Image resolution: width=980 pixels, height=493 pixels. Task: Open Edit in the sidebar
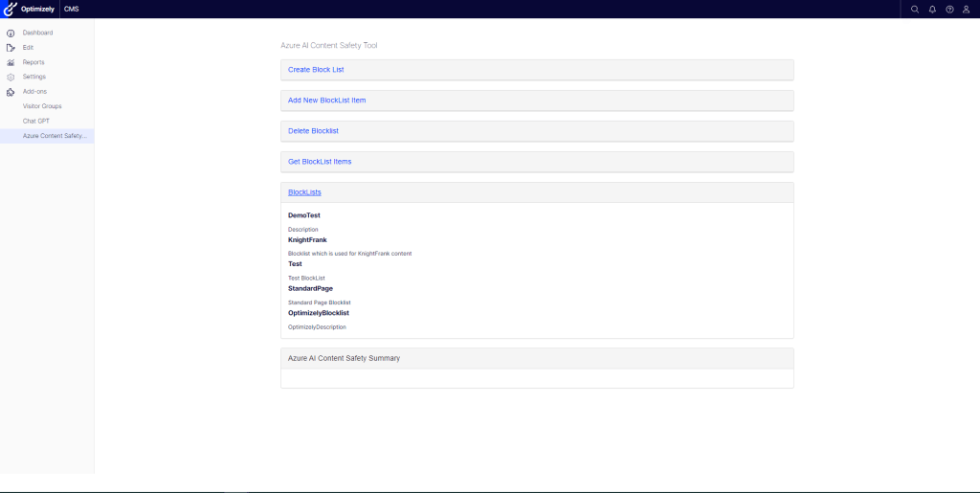[28, 48]
